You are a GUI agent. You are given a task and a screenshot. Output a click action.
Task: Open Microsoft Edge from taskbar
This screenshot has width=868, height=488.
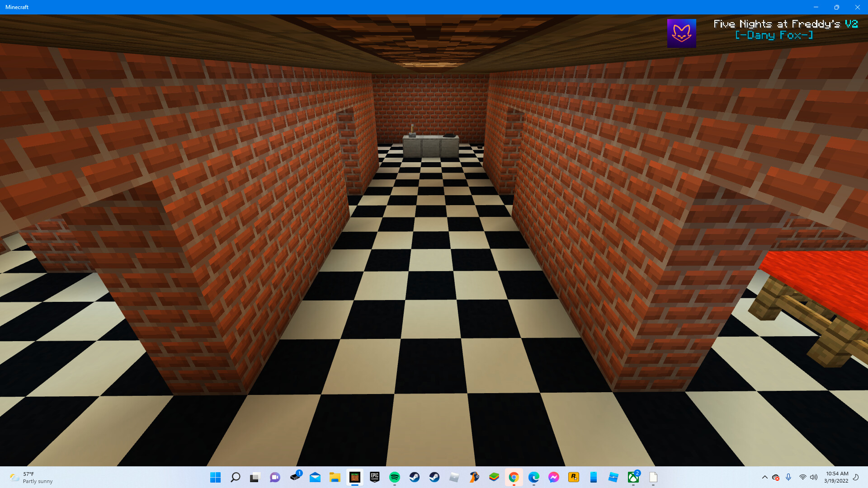pyautogui.click(x=533, y=477)
